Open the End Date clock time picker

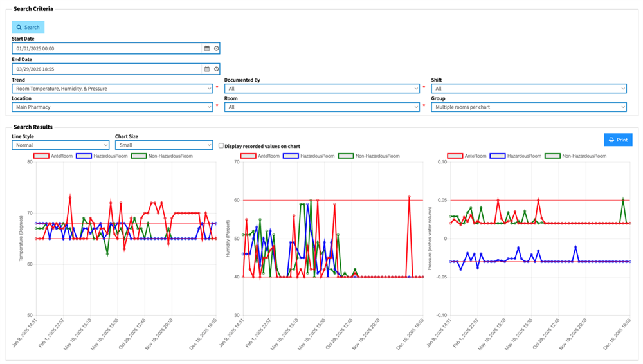[217, 69]
